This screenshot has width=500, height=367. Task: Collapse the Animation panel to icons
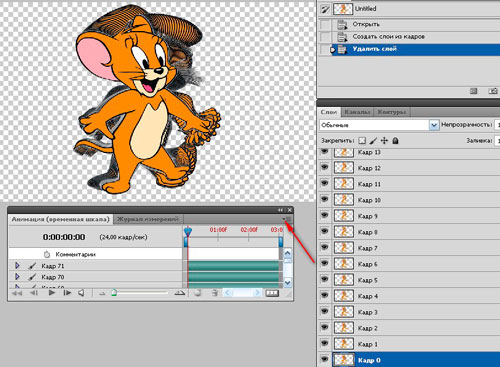pos(280,210)
